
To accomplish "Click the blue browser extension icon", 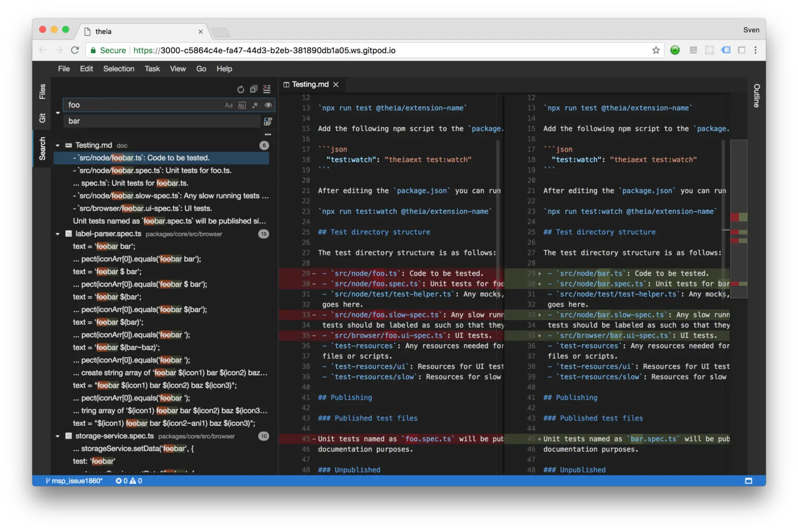I will (726, 50).
